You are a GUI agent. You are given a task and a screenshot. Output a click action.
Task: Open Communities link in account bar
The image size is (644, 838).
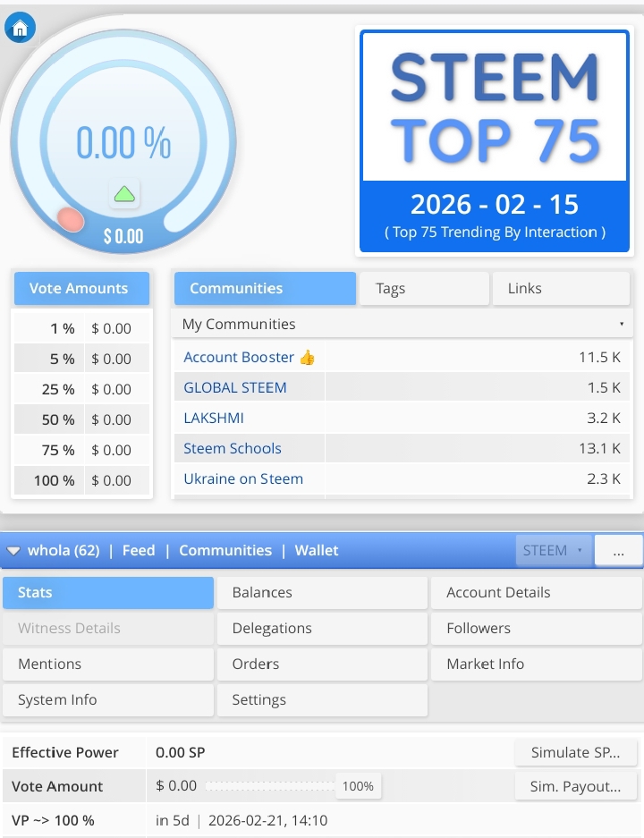tap(225, 551)
